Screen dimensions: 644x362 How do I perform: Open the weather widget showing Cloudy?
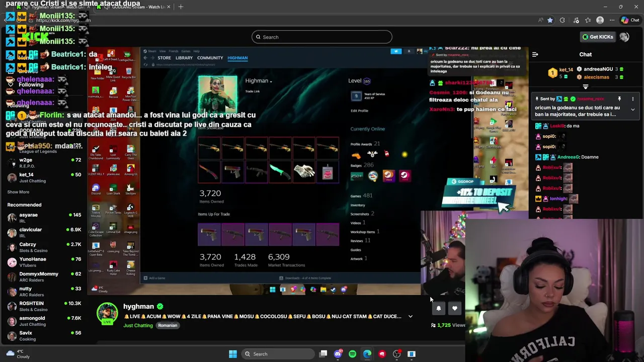tap(18, 354)
